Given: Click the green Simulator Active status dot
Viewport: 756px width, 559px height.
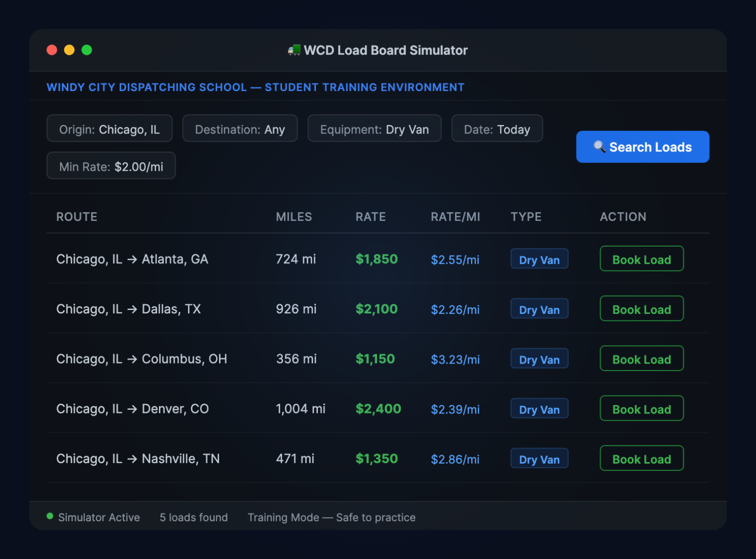Looking at the screenshot, I should point(50,516).
